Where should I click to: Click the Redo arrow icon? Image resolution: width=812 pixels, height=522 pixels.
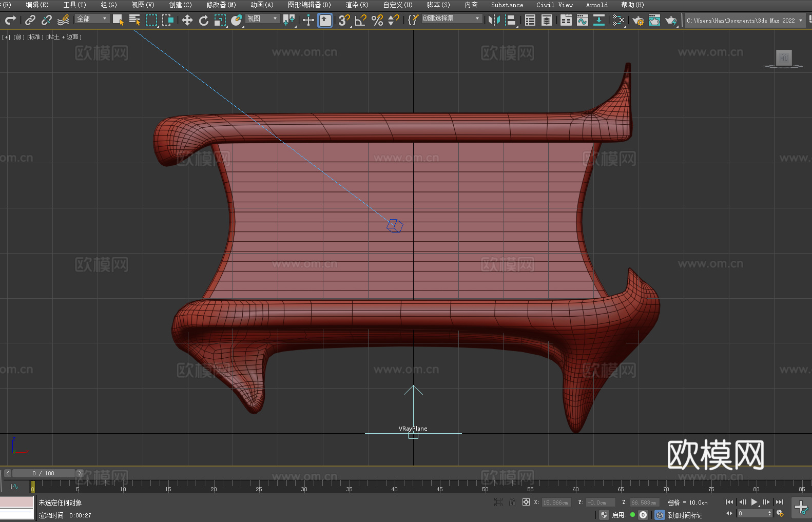[x=10, y=20]
